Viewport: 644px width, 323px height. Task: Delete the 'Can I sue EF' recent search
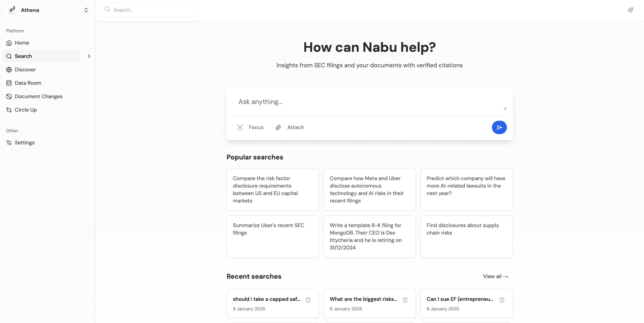[502, 300]
